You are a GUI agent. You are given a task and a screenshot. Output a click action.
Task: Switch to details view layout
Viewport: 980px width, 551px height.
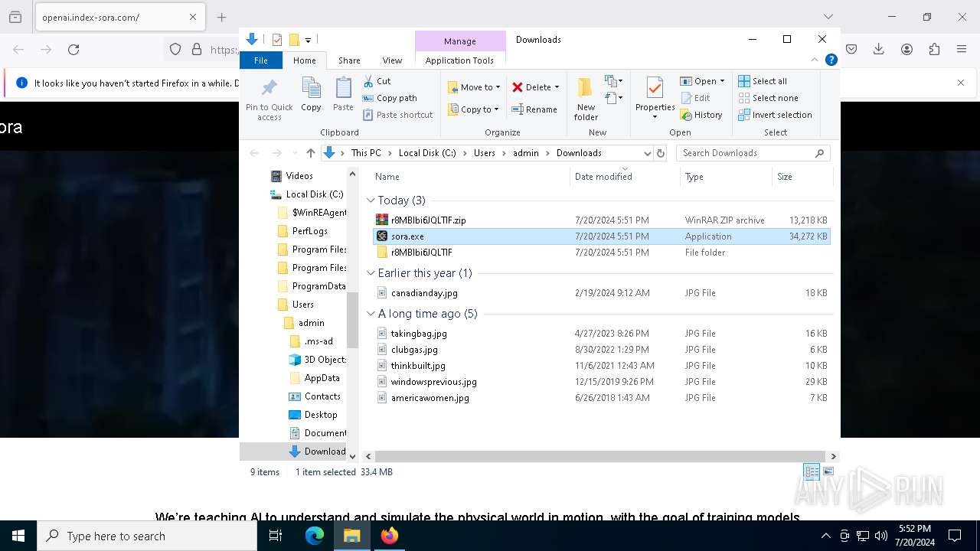tap(812, 471)
